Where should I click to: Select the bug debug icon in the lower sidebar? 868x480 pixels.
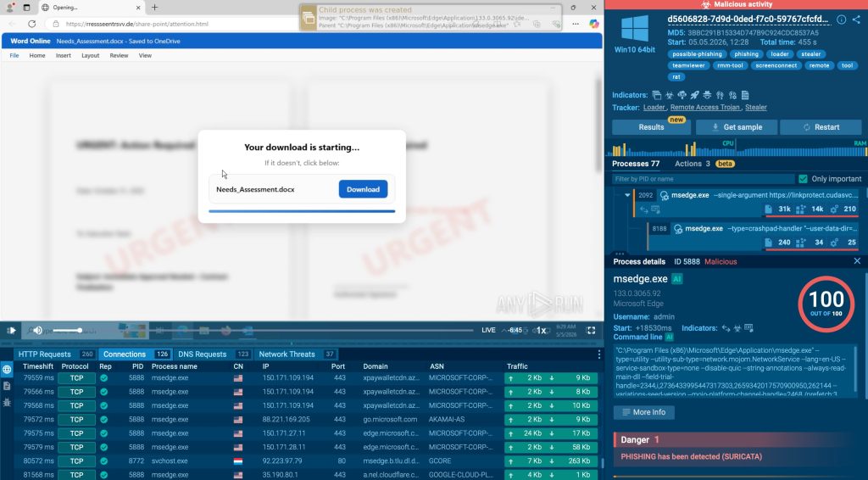point(7,403)
